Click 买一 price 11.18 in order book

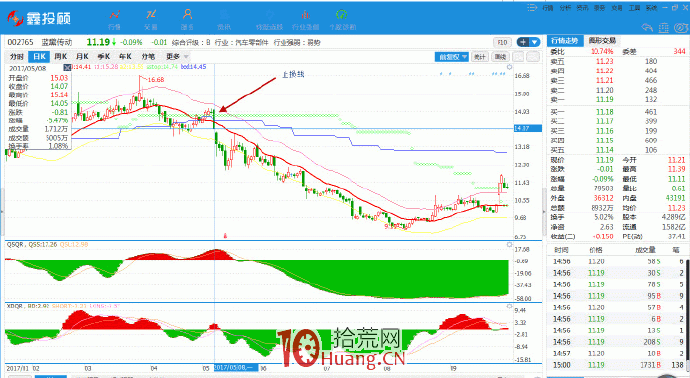604,112
